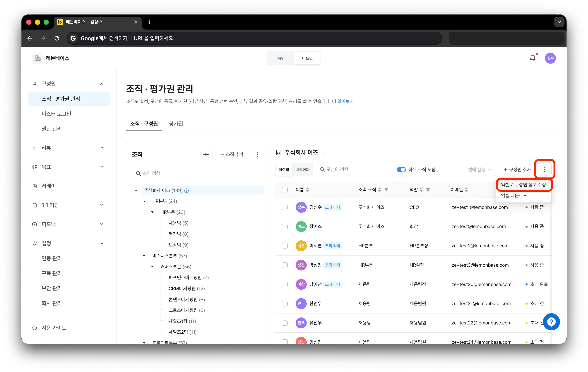Expand the 피드백 sidebar section
The height and width of the screenshot is (372, 588).
tap(102, 224)
